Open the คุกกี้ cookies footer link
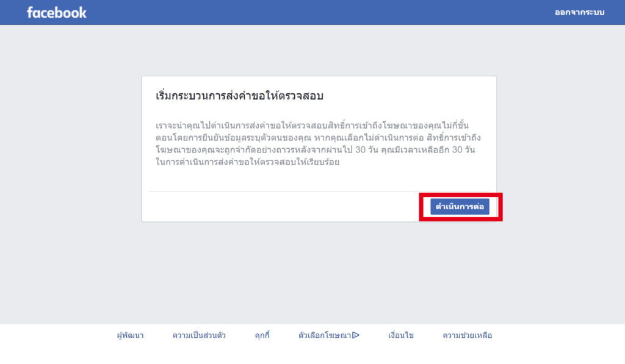 (x=262, y=335)
